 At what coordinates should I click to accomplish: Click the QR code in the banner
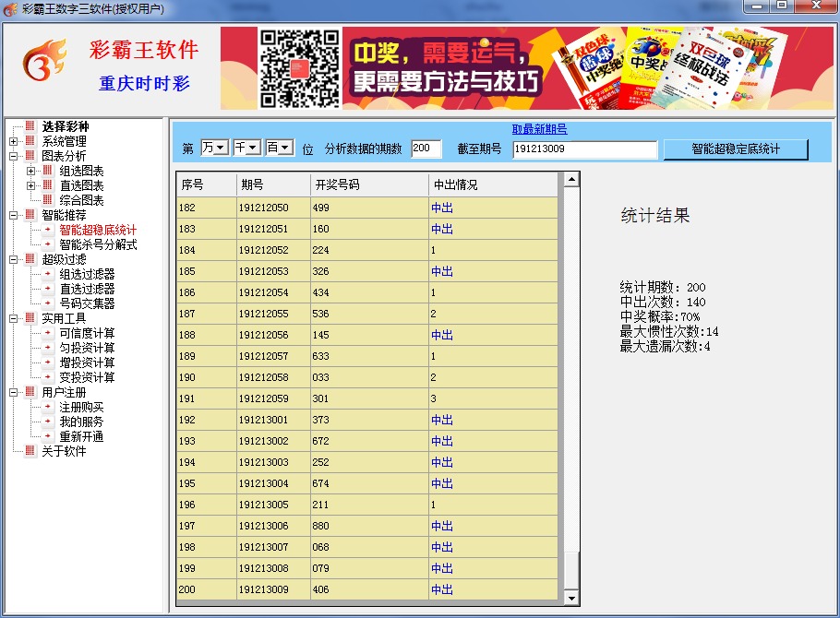point(299,68)
